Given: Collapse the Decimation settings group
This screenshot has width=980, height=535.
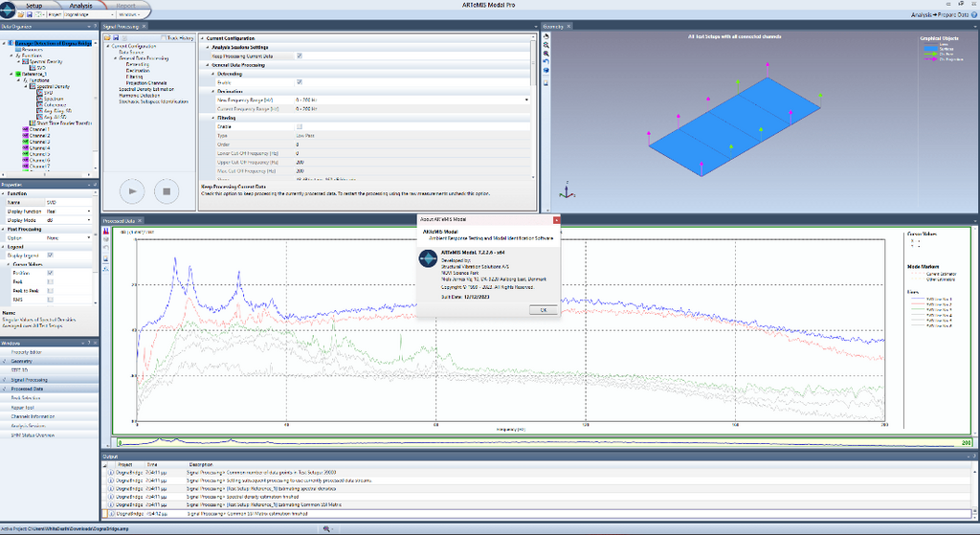Looking at the screenshot, I should pos(213,91).
